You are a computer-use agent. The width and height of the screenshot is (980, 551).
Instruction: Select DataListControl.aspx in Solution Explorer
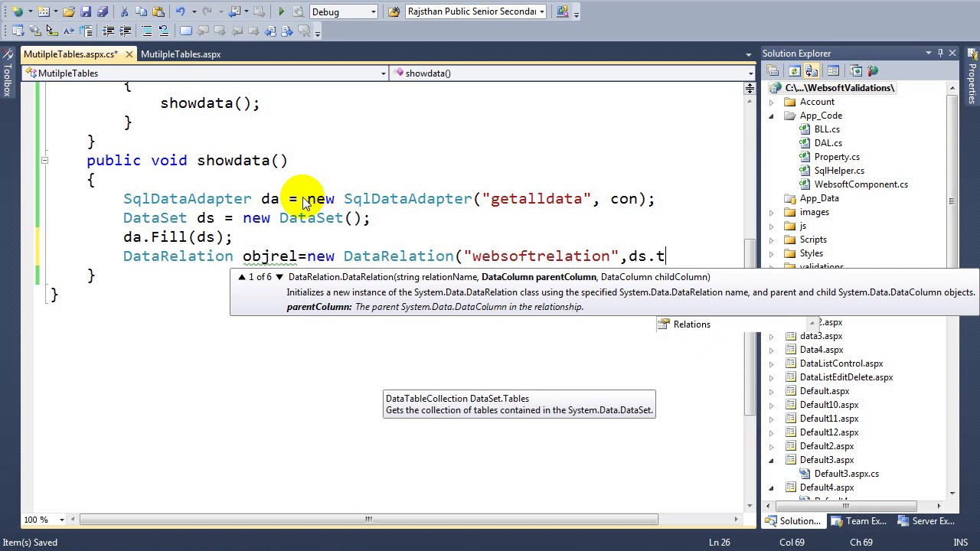click(841, 364)
